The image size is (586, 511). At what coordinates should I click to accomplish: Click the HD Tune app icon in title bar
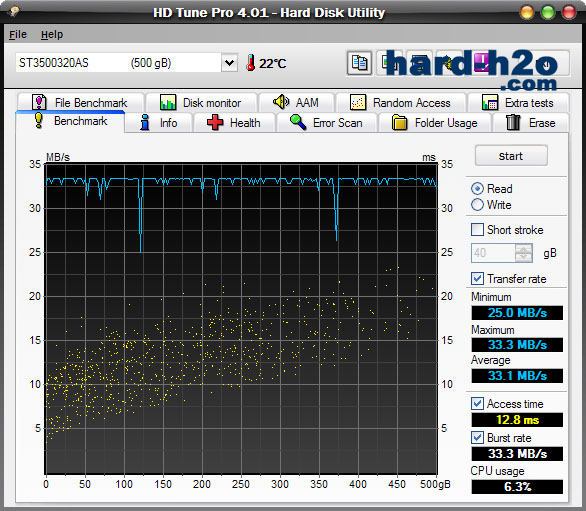(14, 11)
